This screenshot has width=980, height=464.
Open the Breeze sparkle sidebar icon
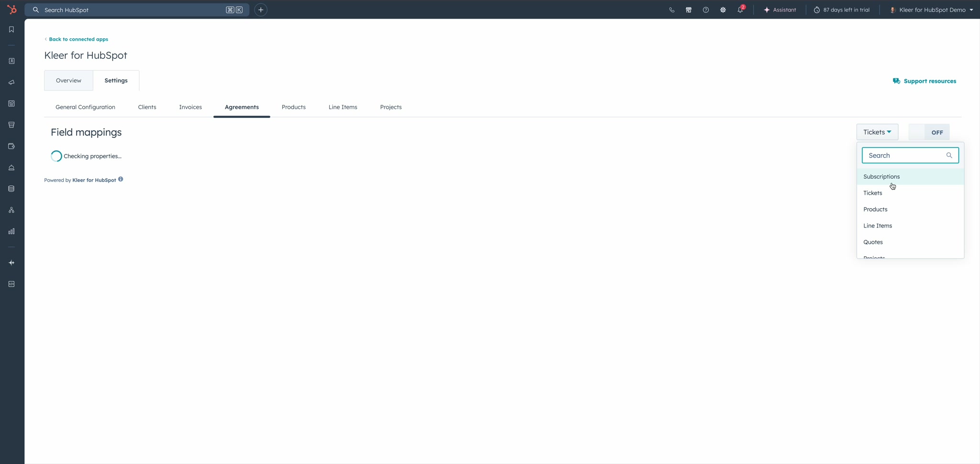click(x=11, y=263)
